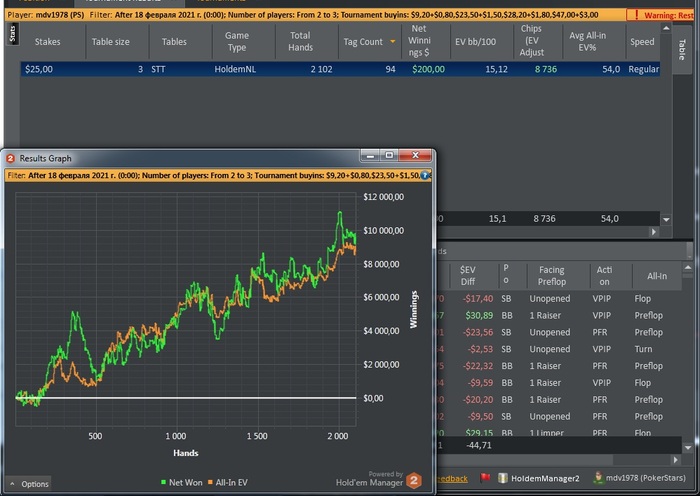Select the hand row with -$22,32

click(x=560, y=366)
